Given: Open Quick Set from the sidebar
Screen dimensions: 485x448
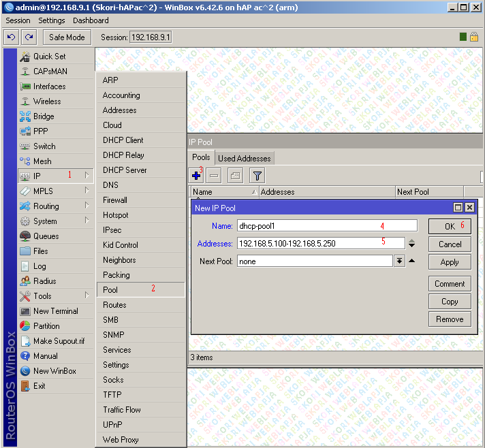Looking at the screenshot, I should [49, 57].
